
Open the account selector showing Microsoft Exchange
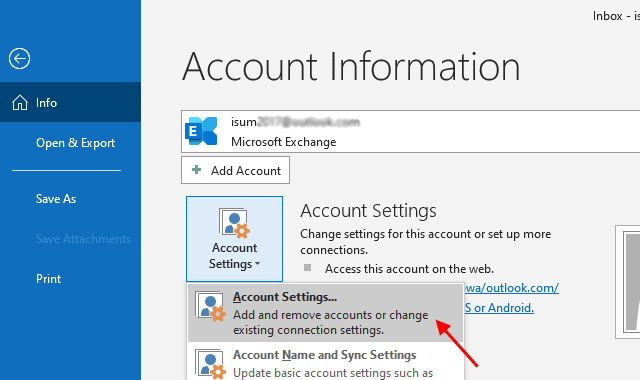click(x=410, y=131)
